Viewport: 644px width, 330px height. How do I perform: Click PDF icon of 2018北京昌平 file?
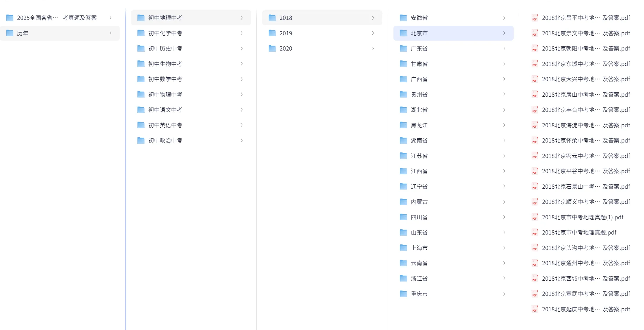[534, 18]
